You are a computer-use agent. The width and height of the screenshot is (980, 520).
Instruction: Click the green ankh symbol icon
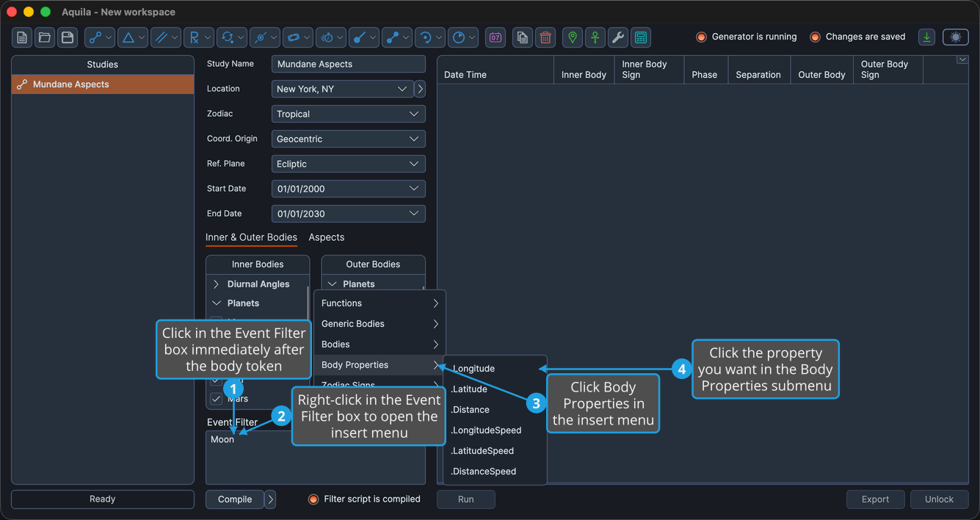pos(595,37)
